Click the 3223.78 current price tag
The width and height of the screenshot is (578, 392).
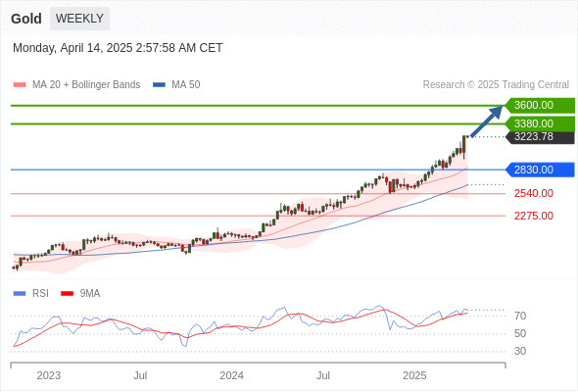(x=540, y=137)
